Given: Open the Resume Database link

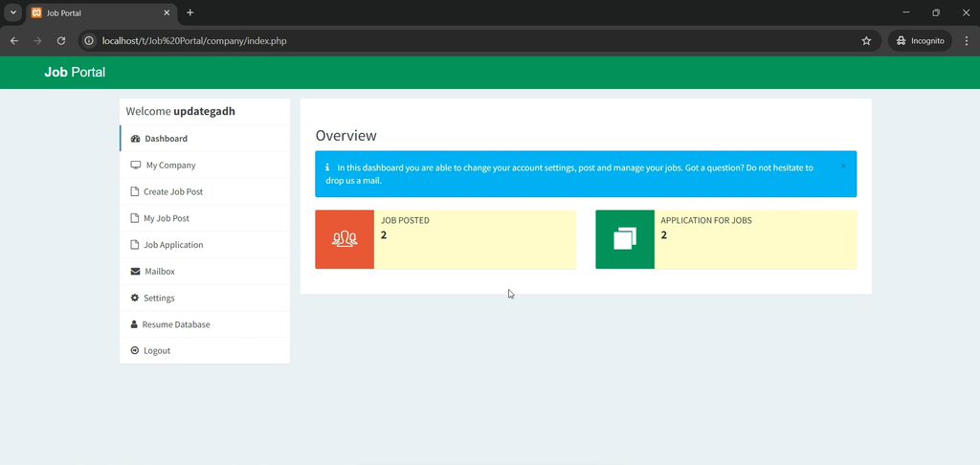Looking at the screenshot, I should point(205,324).
